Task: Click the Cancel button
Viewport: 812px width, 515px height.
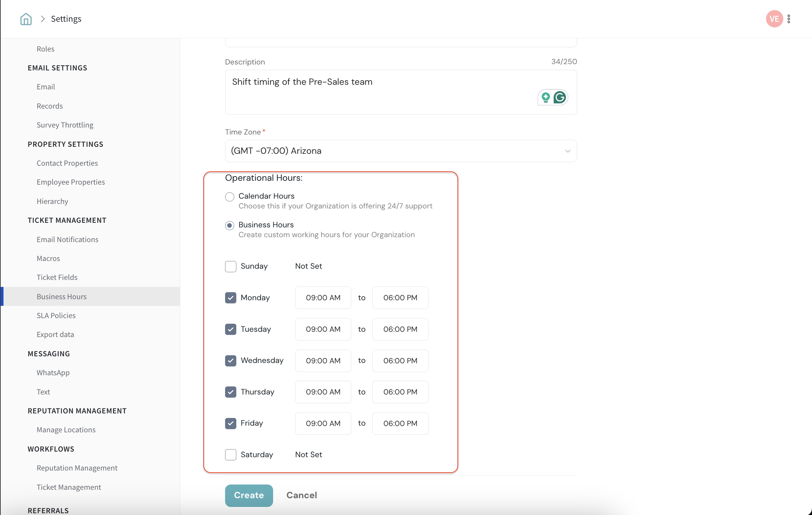Action: pos(302,495)
